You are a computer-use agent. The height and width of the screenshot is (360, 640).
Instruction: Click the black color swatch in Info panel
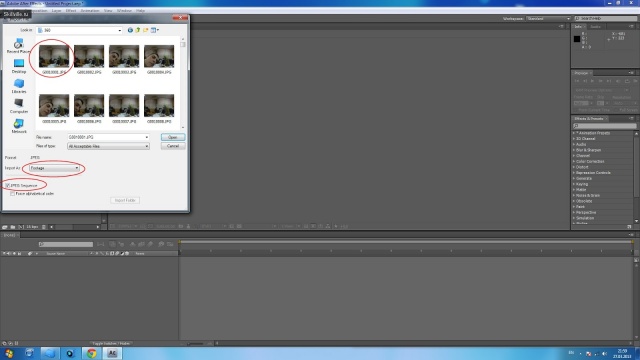[x=577, y=39]
